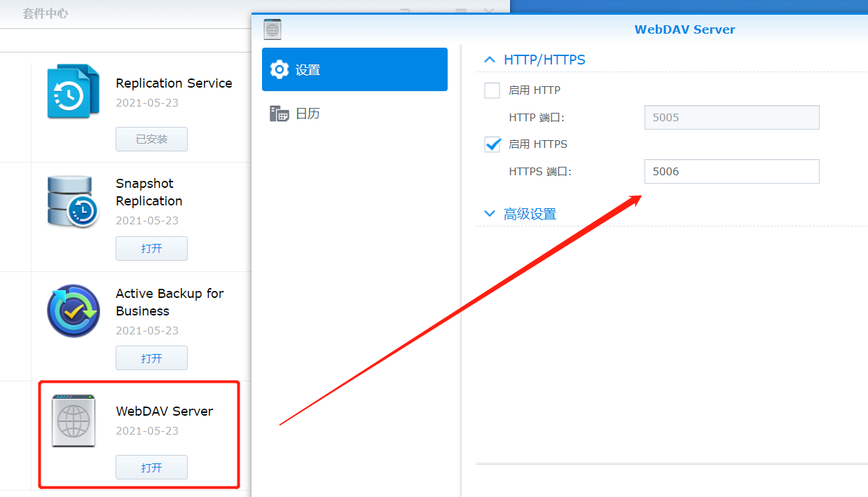Click the HTTP 端口 label
Image resolution: width=868 pixels, height=497 pixels.
[537, 118]
